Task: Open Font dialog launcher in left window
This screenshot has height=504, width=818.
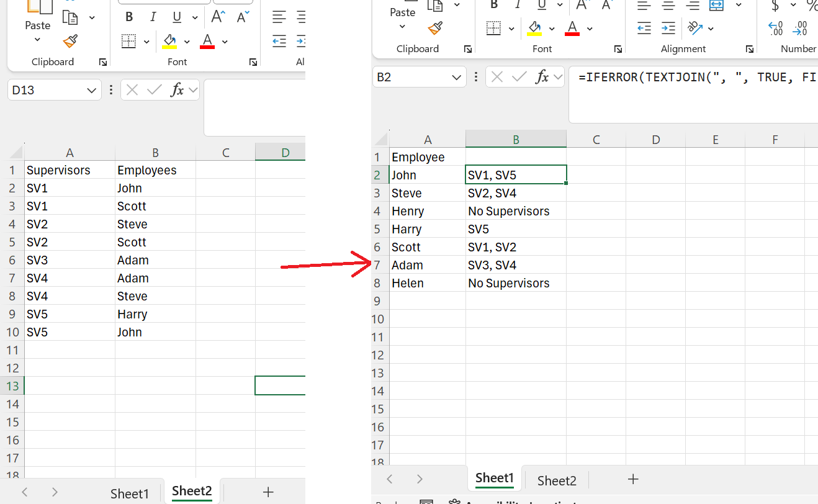Action: coord(253,62)
